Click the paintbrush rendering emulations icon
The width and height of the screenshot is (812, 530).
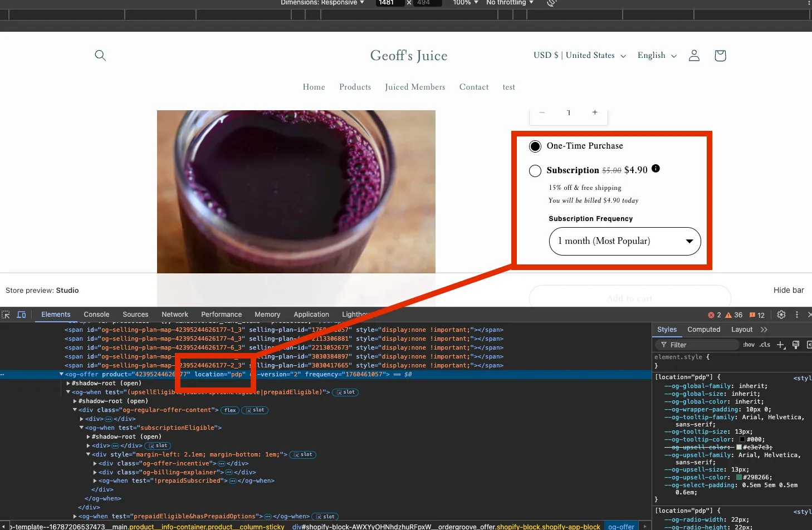pos(796,345)
